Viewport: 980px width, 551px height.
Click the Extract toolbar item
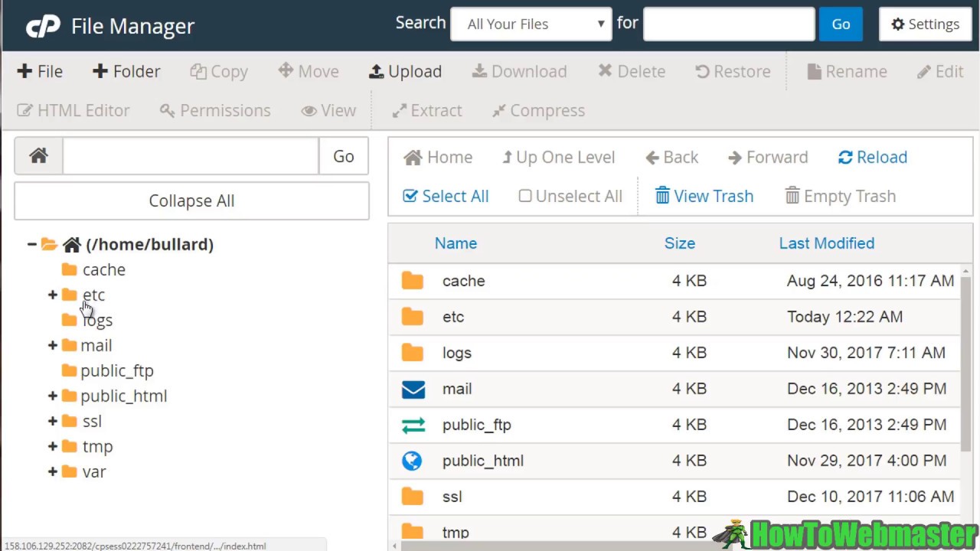[427, 110]
